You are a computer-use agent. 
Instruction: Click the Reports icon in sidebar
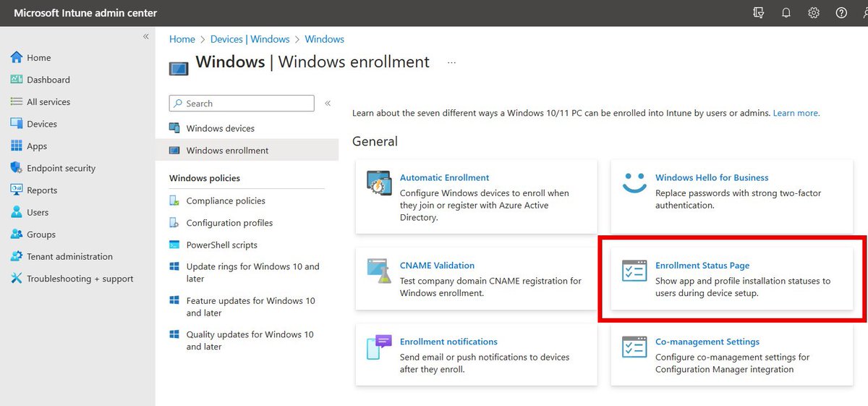click(17, 190)
